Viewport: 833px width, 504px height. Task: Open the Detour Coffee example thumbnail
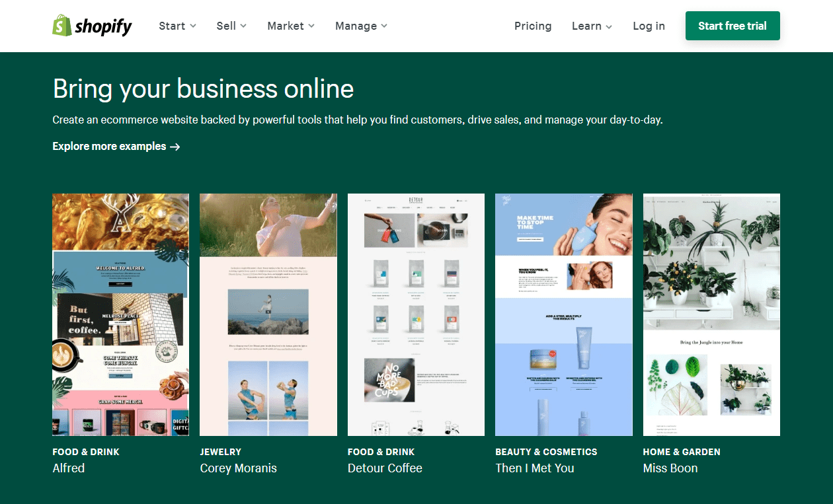(x=416, y=314)
